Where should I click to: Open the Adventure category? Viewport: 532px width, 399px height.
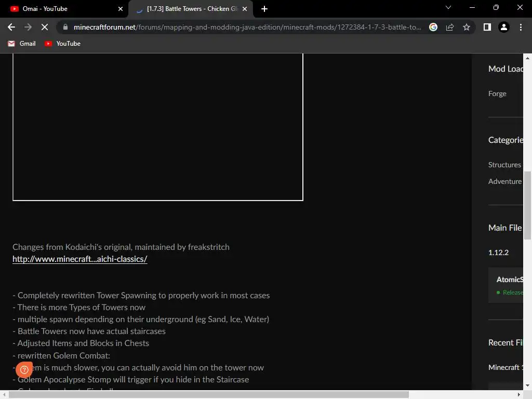tap(505, 181)
